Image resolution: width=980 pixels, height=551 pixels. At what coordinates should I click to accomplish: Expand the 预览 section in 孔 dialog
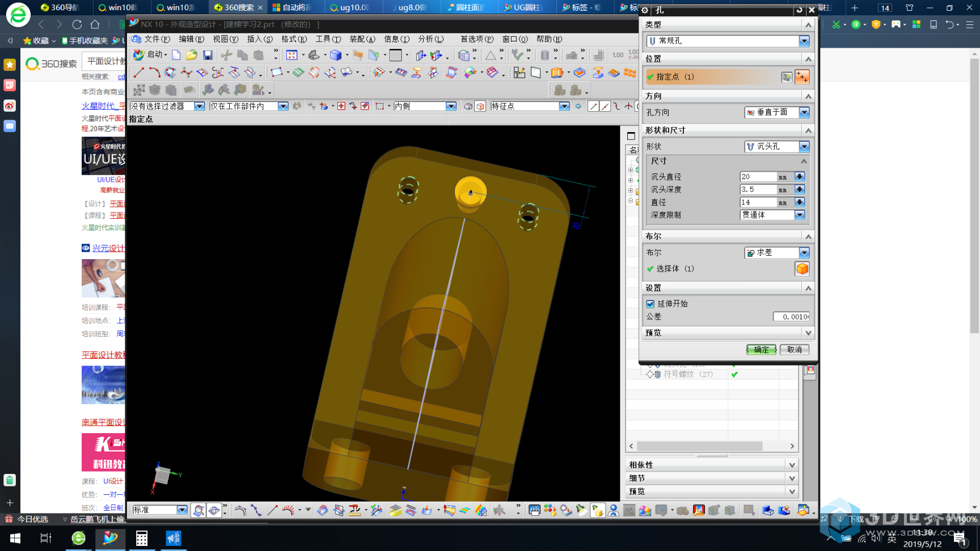click(x=808, y=333)
